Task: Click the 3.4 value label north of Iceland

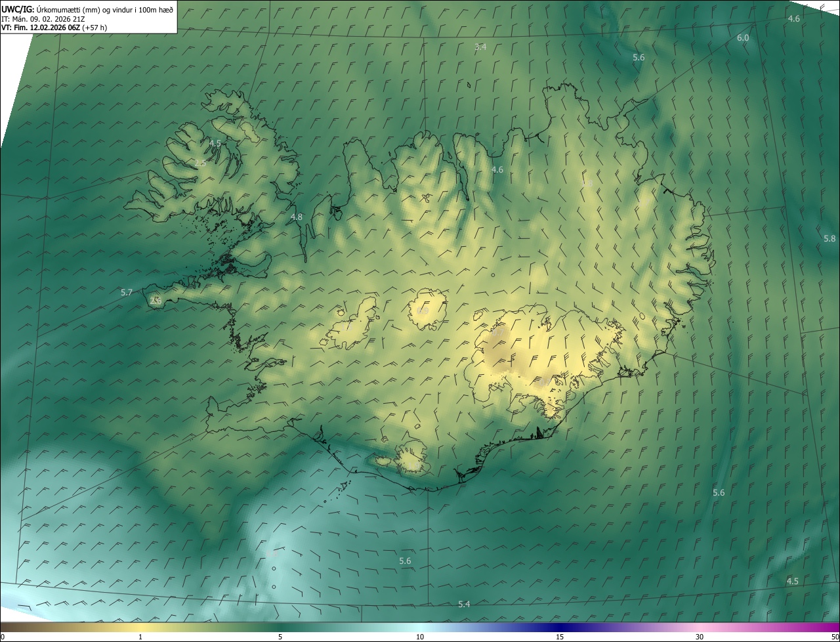Action: (480, 47)
